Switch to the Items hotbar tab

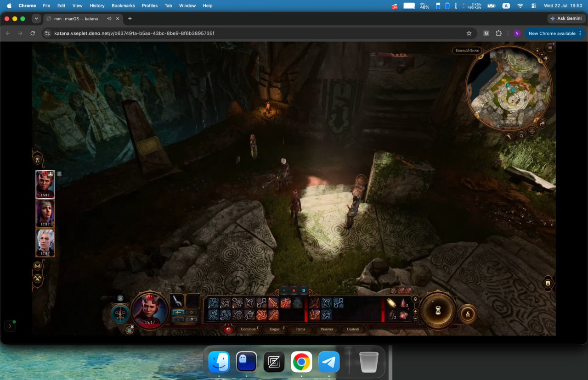(300, 329)
